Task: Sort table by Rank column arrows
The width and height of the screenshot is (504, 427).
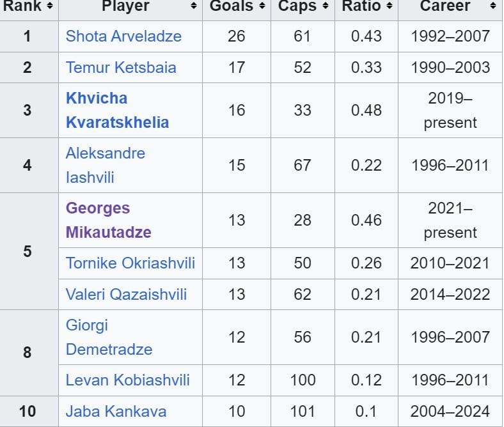Action: [x=50, y=6]
